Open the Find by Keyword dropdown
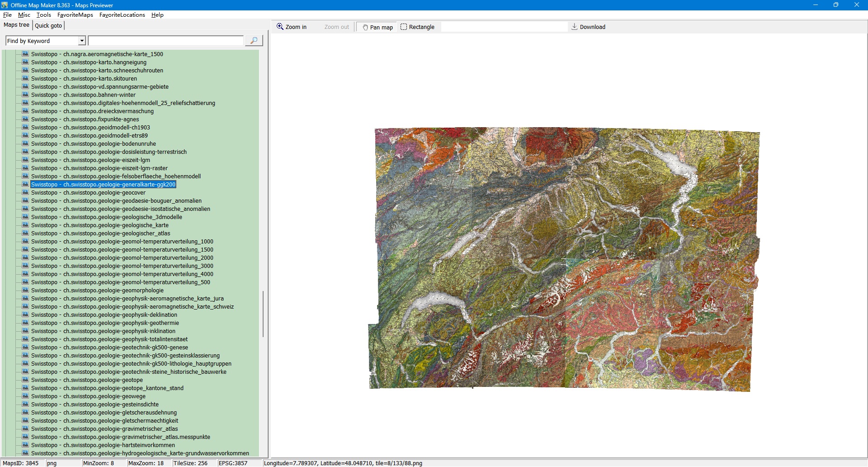This screenshot has height=467, width=868. (82, 41)
